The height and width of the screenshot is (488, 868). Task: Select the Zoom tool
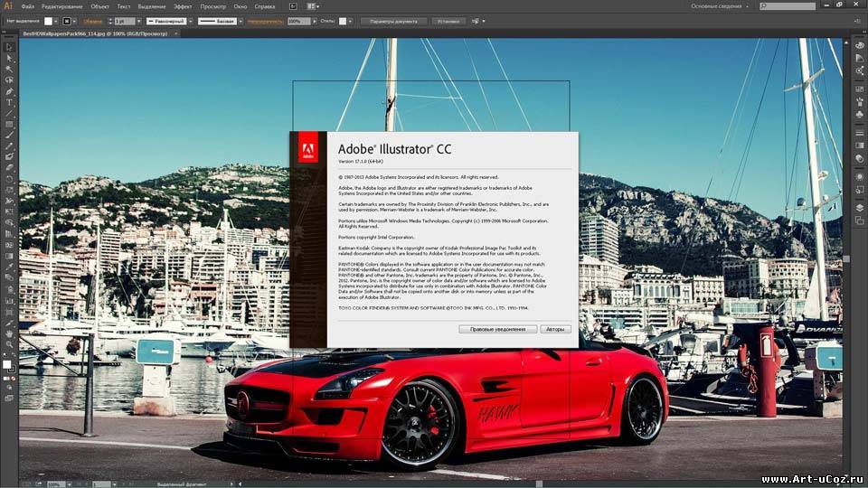(x=9, y=344)
